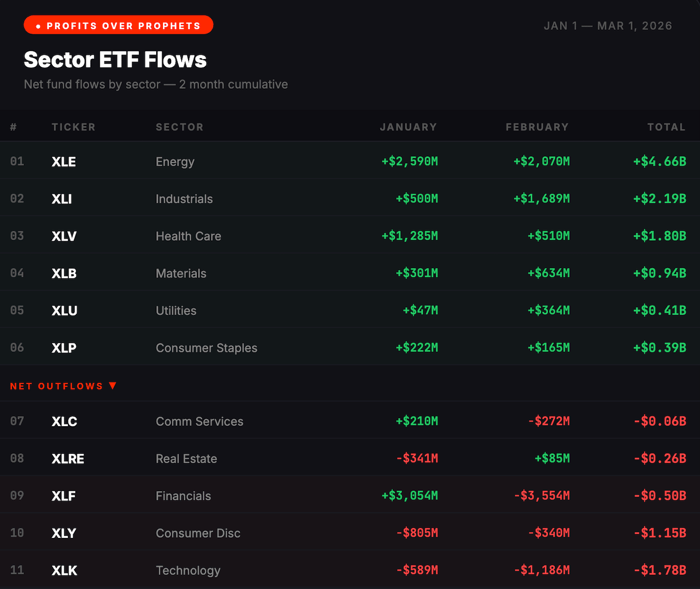This screenshot has height=589, width=700.
Task: Select the XLP ticker symbol
Action: point(64,348)
